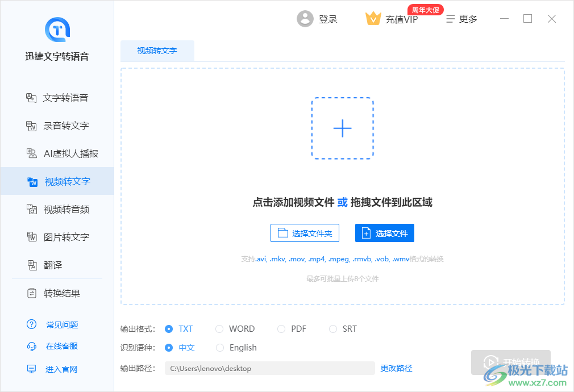Click the plus area to add video files

[x=343, y=128]
